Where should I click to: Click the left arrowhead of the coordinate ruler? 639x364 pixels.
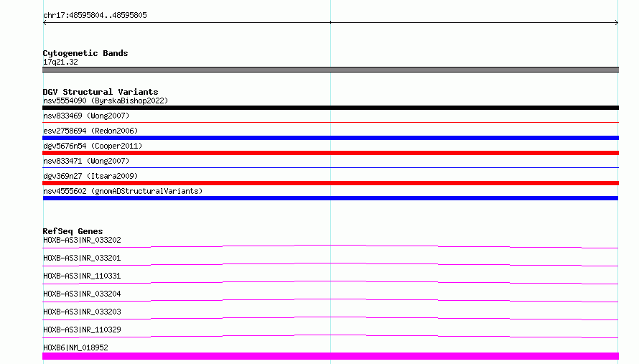(x=45, y=23)
